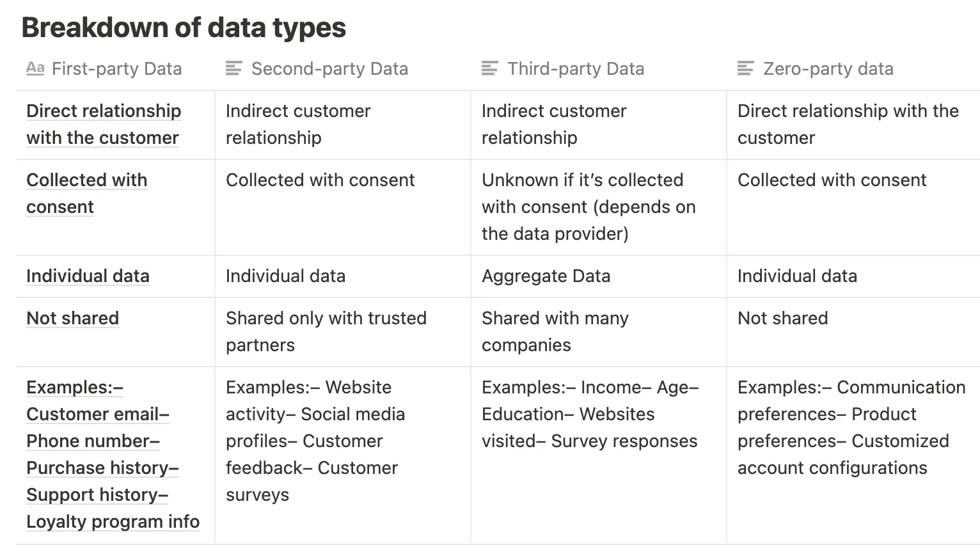The height and width of the screenshot is (545, 980).
Task: Click the Zero-party Examples cell with Communication preferences
Action: tap(853, 455)
